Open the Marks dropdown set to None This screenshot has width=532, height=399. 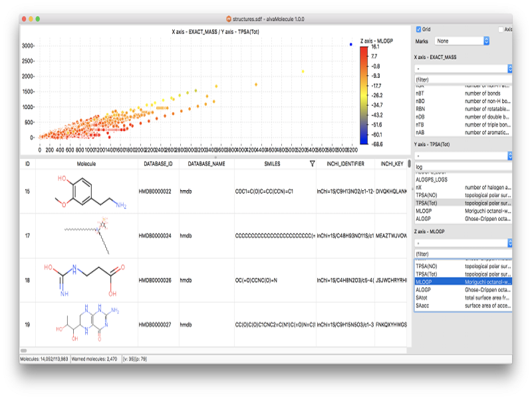click(x=462, y=41)
